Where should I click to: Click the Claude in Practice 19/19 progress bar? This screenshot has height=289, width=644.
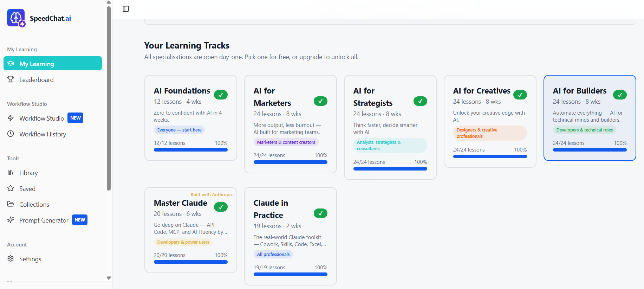coord(291,274)
